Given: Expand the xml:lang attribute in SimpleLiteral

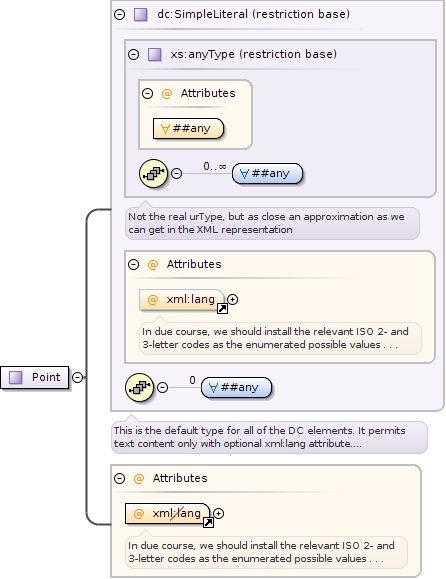Looking at the screenshot, I should coord(232,299).
